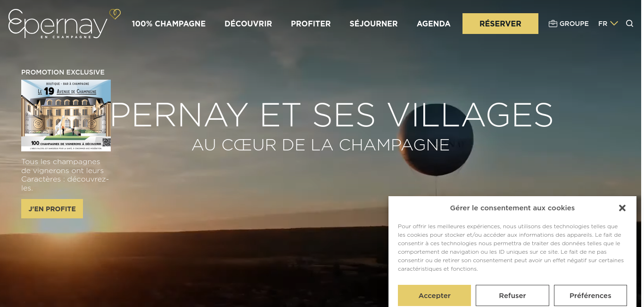Viewport: 644px width, 307px height.
Task: Expand the FR language dropdown
Action: click(608, 24)
